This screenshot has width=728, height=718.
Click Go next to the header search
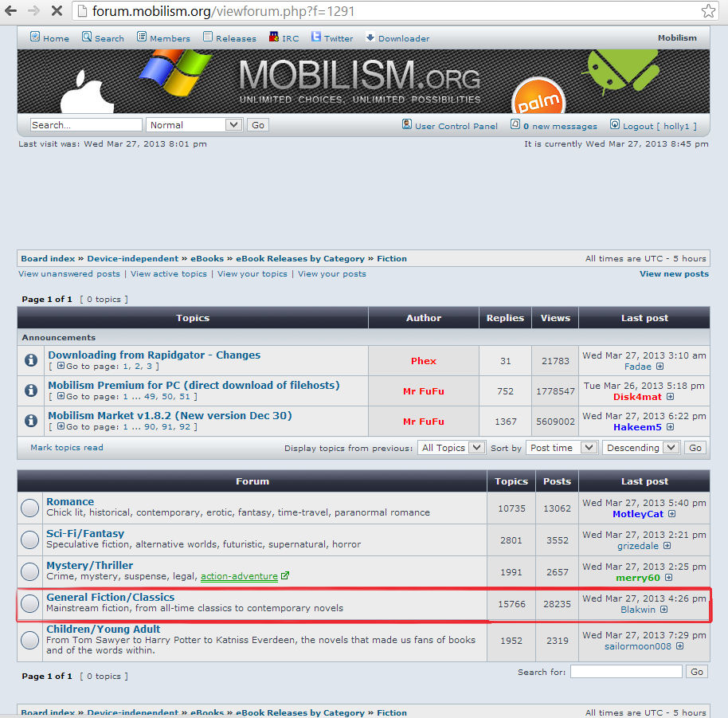(258, 125)
